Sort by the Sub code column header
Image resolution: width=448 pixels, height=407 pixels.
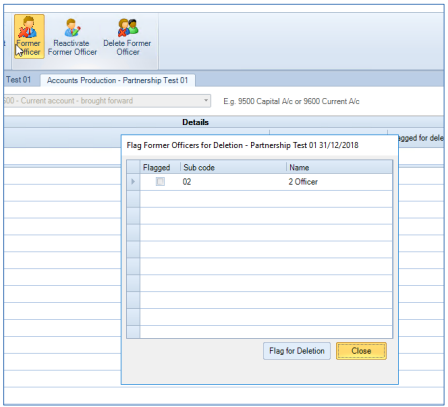point(233,167)
